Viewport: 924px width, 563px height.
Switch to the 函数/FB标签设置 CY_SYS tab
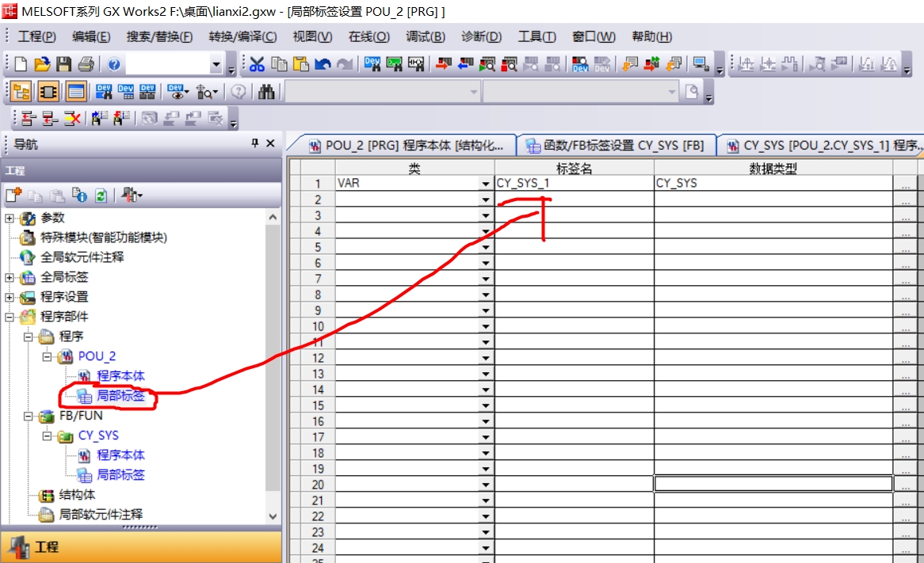click(x=616, y=146)
